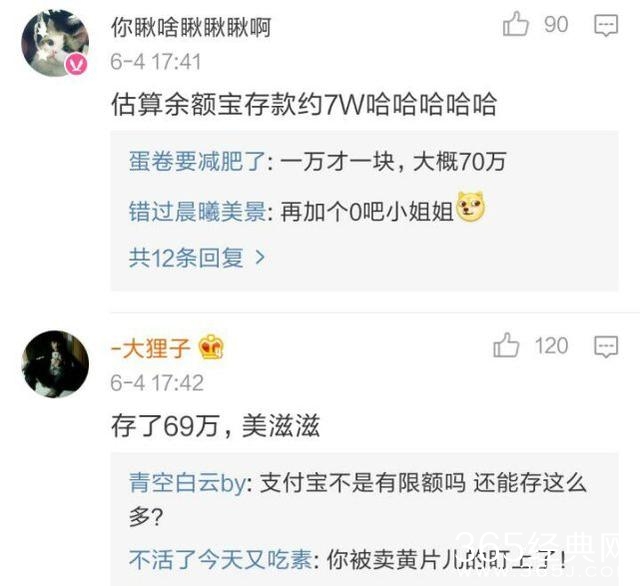
Task: Open user profile 蛋卷要减肥了
Action: (198, 161)
